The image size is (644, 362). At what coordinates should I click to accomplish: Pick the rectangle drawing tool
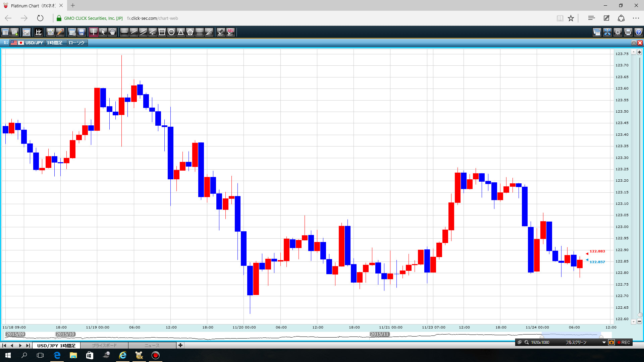pyautogui.click(x=162, y=32)
